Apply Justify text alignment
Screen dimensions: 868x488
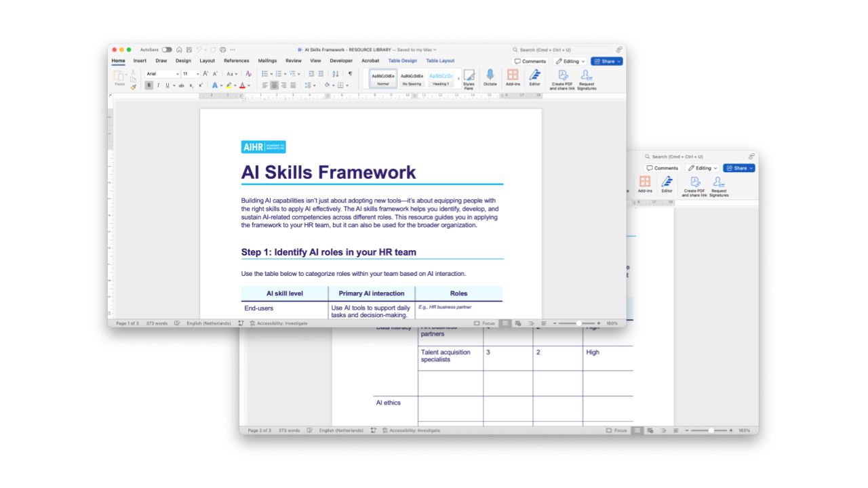pos(293,85)
